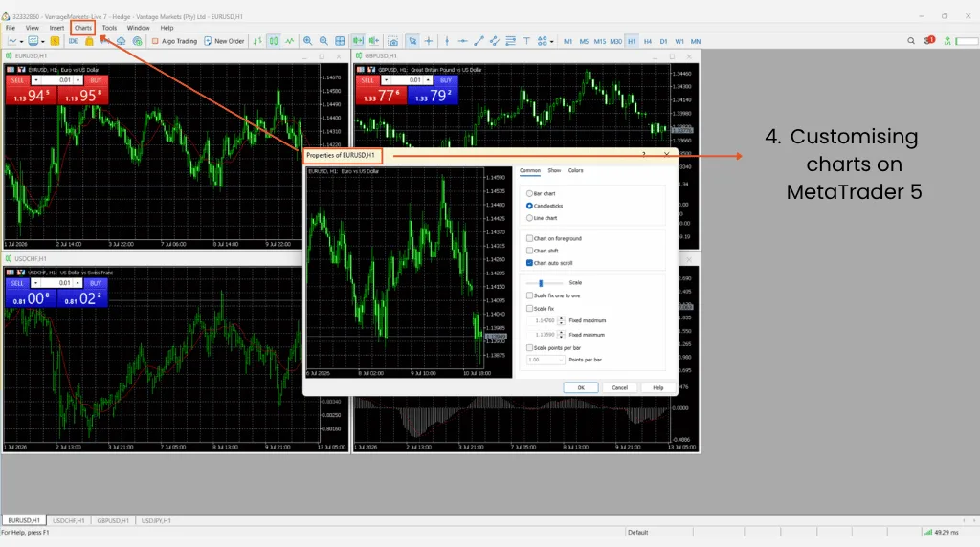Click the yellow dollar symbols icon
The height and width of the screenshot is (547, 980).
pos(55,41)
